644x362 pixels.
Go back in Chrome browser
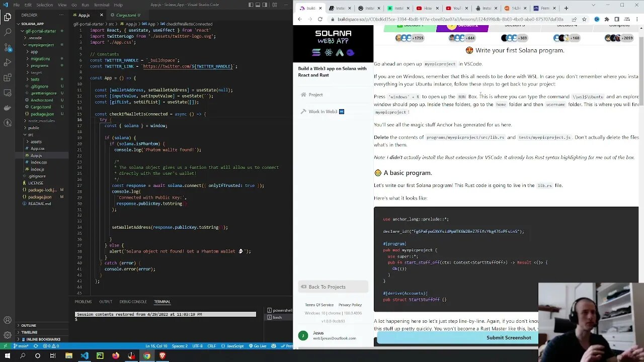click(x=300, y=19)
